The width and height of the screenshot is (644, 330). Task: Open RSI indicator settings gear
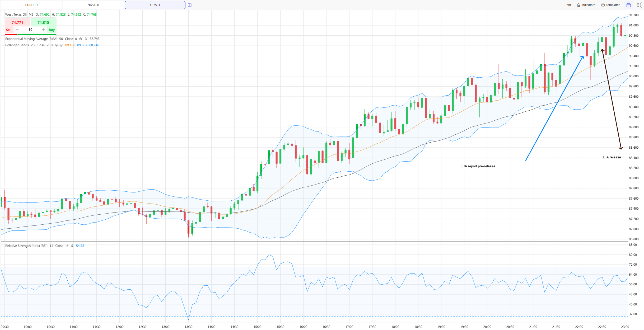[x=67, y=246]
